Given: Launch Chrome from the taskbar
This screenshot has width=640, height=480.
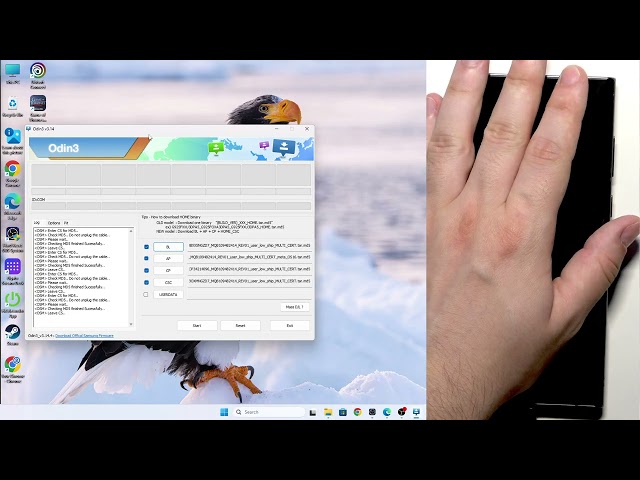Looking at the screenshot, I should point(358,412).
